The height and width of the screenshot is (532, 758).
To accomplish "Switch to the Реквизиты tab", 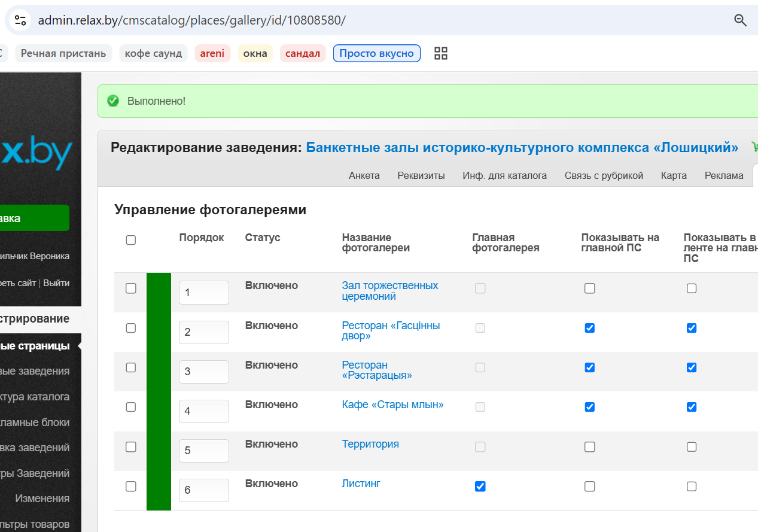I will (x=421, y=175).
